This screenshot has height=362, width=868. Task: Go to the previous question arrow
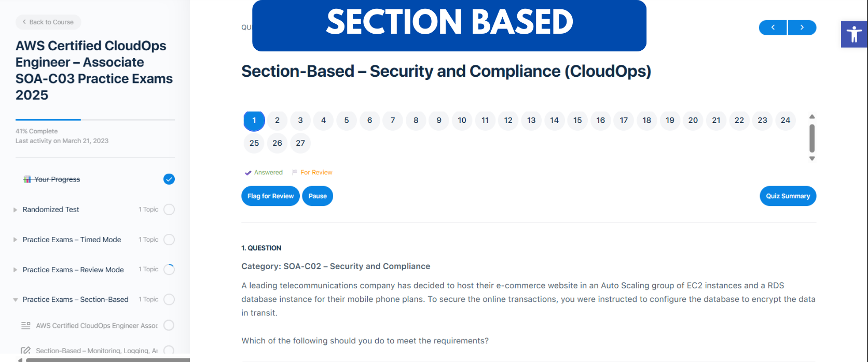773,27
